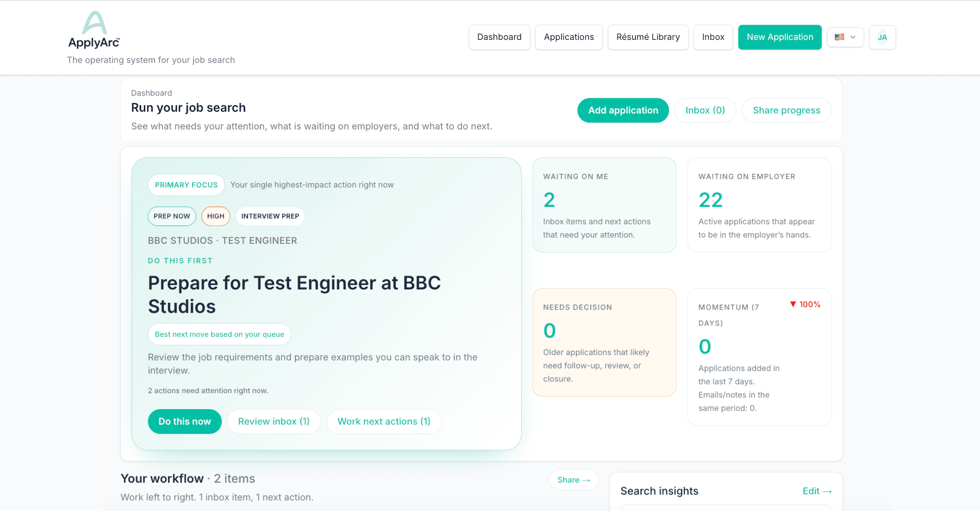Open the language selector chevron dropdown
The width and height of the screenshot is (980, 511).
coord(852,38)
